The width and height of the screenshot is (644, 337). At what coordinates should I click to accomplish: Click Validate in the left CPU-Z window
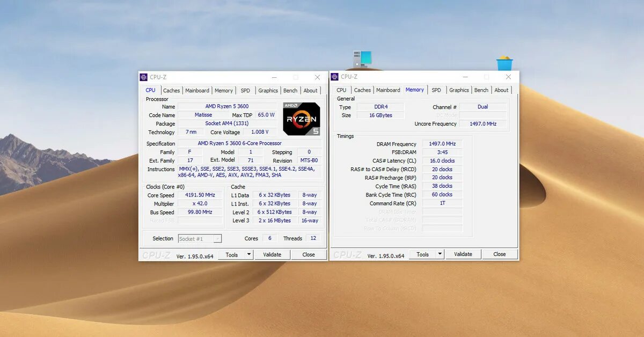coord(272,255)
